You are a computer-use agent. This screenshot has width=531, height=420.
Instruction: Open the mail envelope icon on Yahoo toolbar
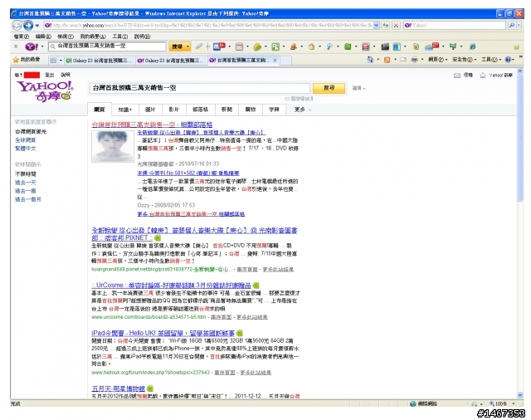[x=219, y=46]
